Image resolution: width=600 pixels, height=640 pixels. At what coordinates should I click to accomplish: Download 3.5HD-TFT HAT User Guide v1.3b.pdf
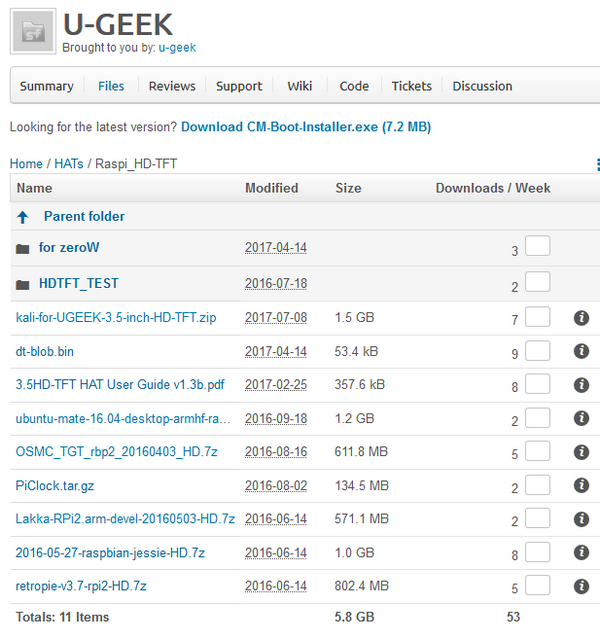pos(120,384)
